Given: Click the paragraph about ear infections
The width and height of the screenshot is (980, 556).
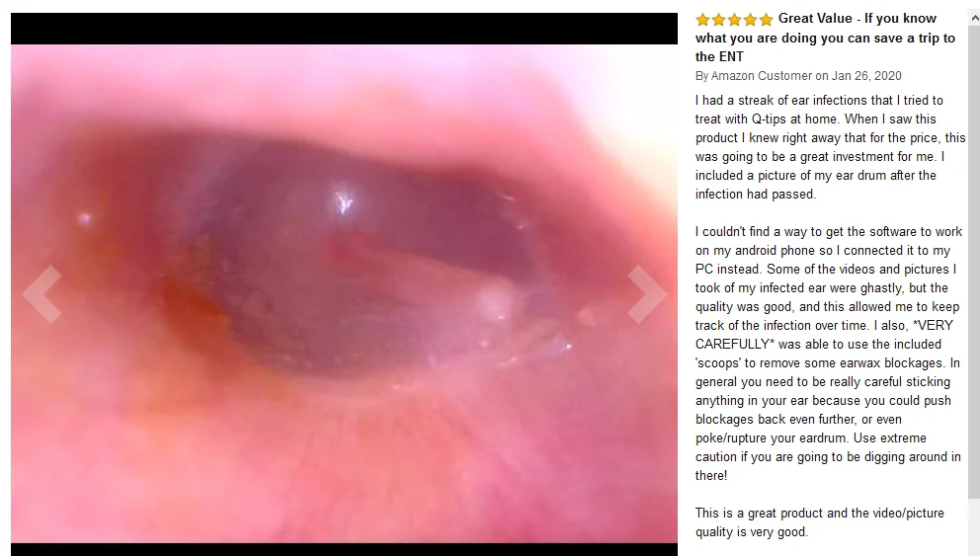Looking at the screenshot, I should [x=830, y=147].
